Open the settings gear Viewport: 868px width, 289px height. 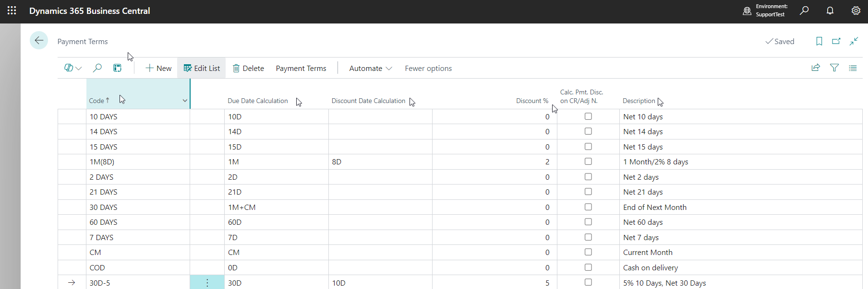pyautogui.click(x=856, y=11)
